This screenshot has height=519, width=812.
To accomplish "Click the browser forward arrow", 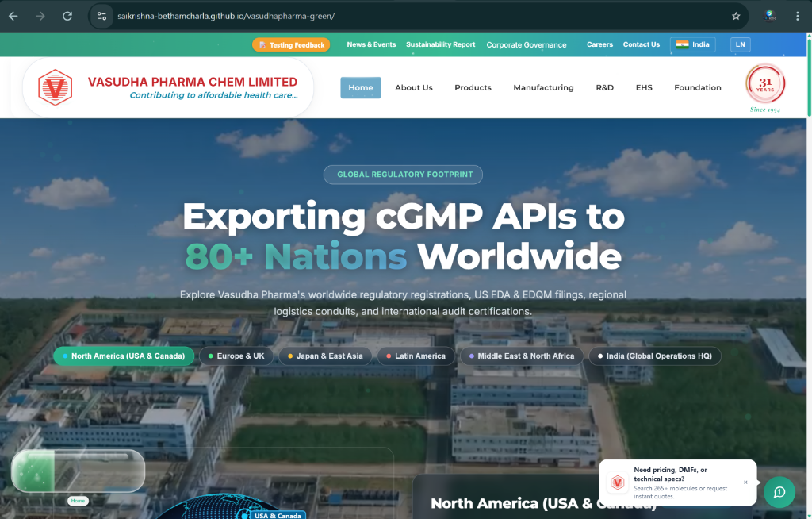I will tap(40, 16).
